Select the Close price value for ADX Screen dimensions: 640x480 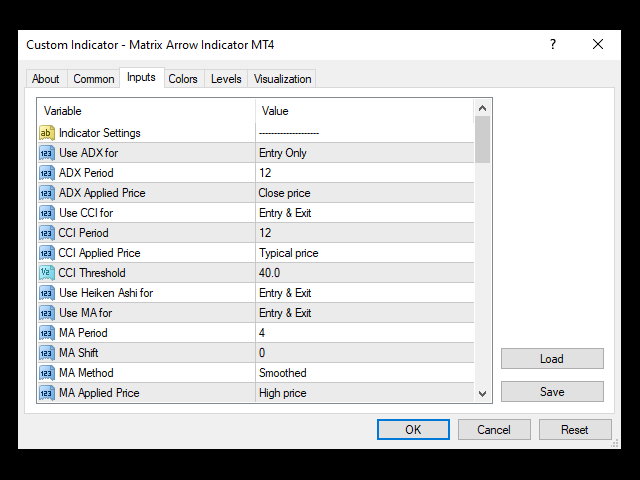284,193
